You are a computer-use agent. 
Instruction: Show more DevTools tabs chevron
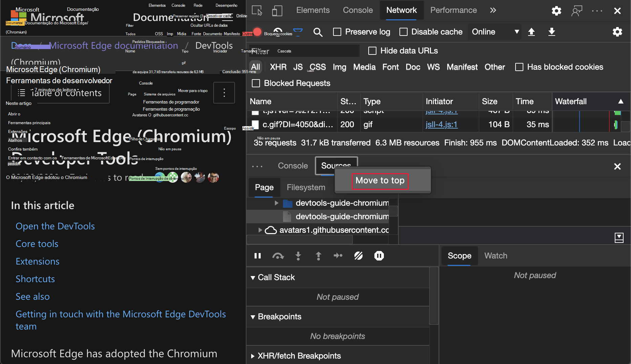493,10
